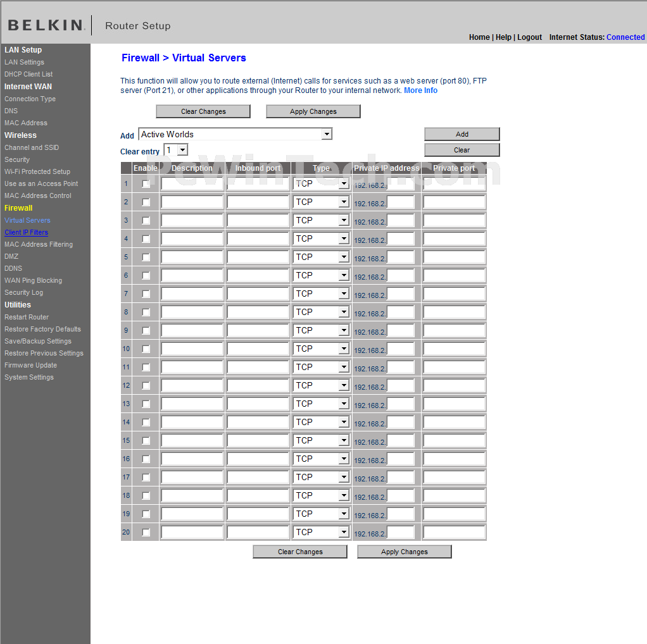647x644 pixels.
Task: Click the Clear button beside Clear entry
Action: (x=462, y=150)
